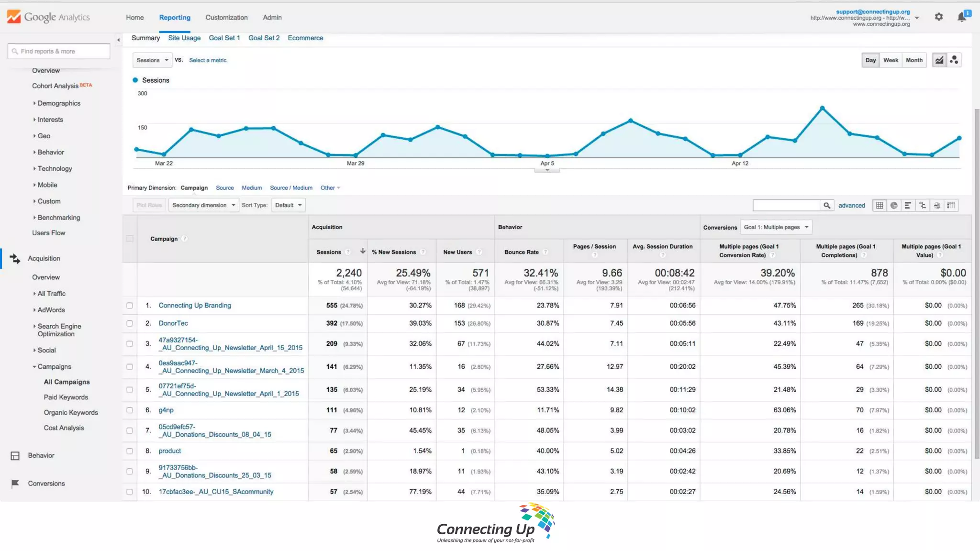Select the data table view icon
Viewport: 980px width, 551px height.
880,205
